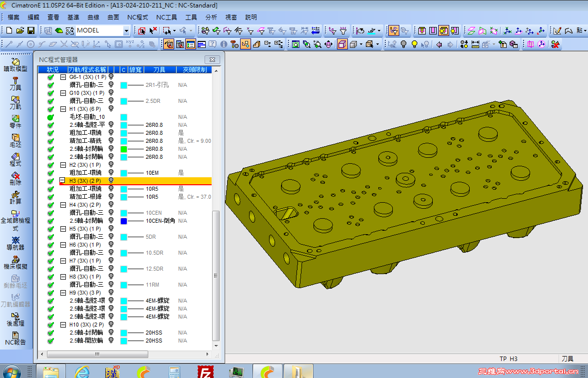Collapse the H9 (3X) (3 P) group
The height and width of the screenshot is (378, 588).
point(63,293)
